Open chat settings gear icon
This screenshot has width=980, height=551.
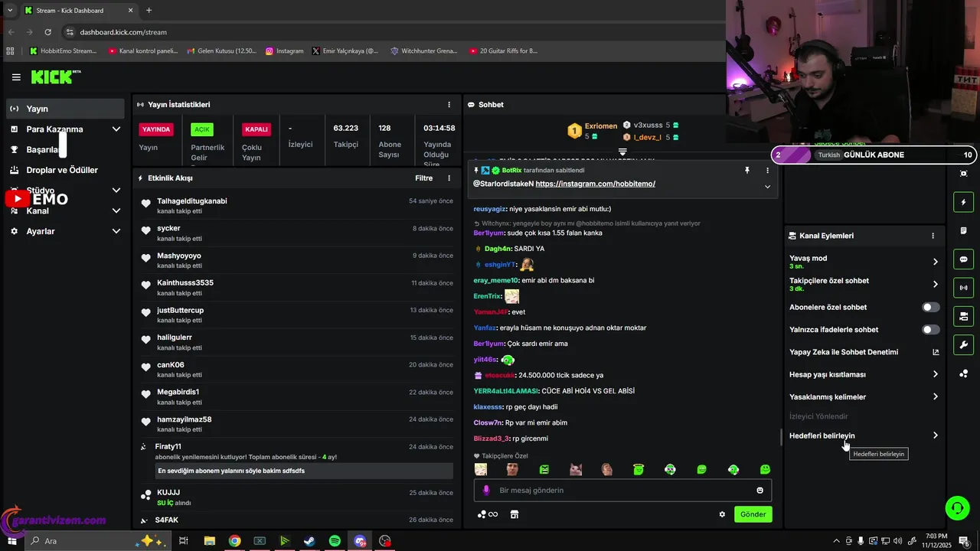tap(721, 514)
